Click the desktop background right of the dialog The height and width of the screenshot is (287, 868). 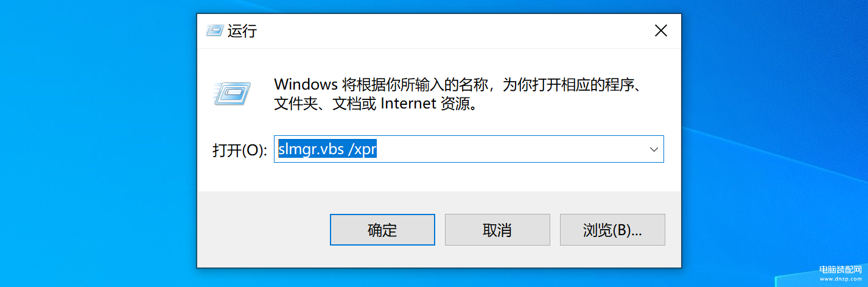774,122
